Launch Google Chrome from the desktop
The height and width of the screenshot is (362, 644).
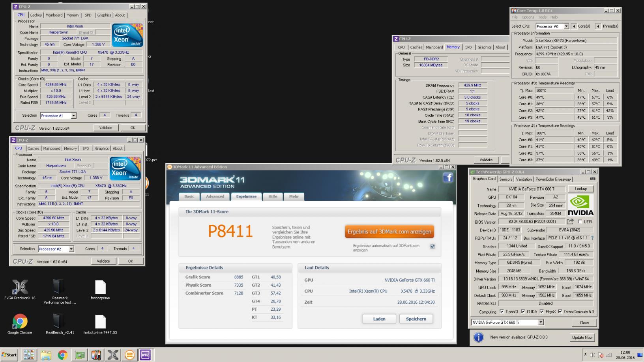[x=20, y=325]
